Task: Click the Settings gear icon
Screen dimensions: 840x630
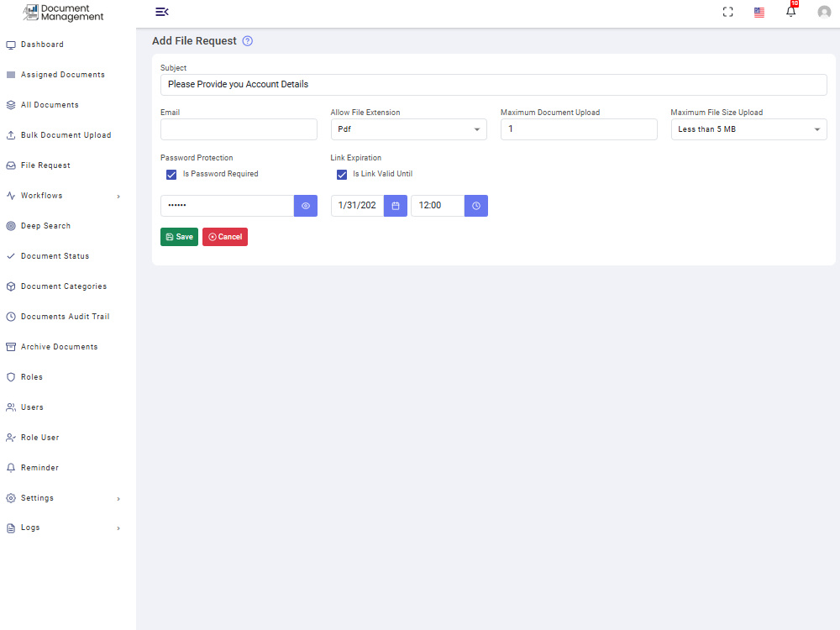Action: [11, 498]
